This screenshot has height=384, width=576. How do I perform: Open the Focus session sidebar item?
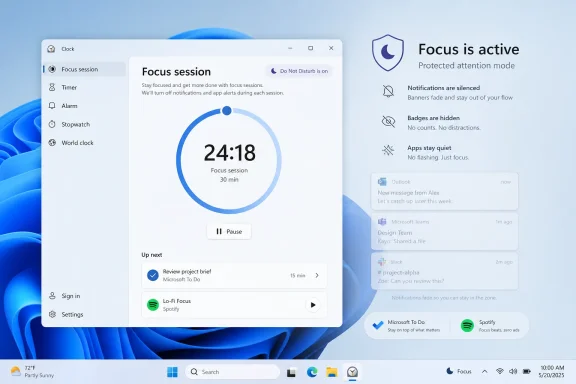pos(84,69)
